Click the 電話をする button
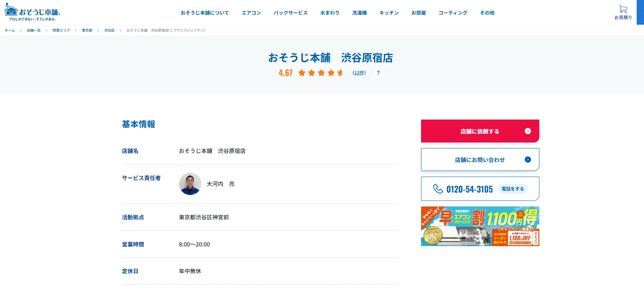 513,189
